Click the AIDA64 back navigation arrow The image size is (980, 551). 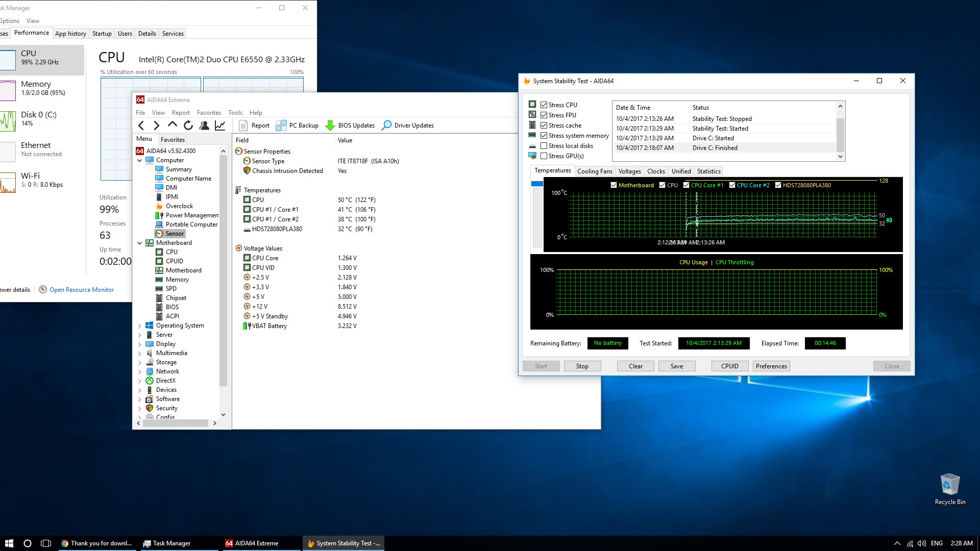coord(141,126)
